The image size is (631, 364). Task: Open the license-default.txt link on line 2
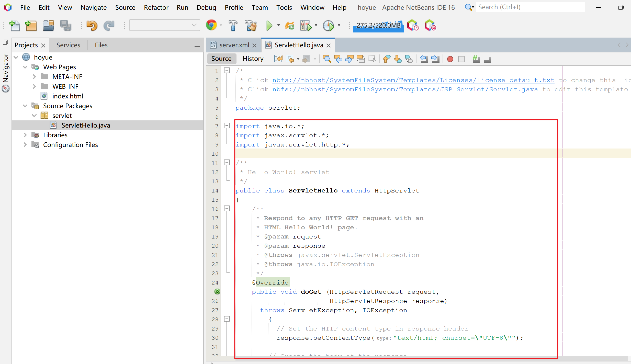(x=413, y=80)
